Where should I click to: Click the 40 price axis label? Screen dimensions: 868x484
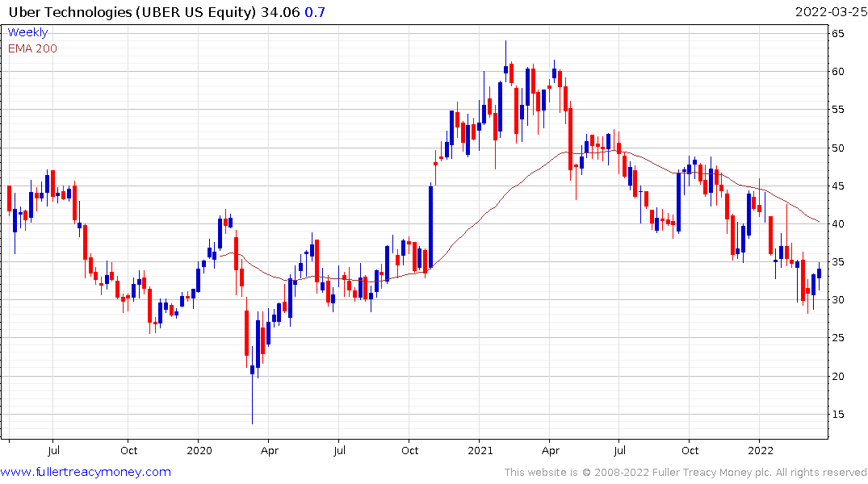[837, 224]
